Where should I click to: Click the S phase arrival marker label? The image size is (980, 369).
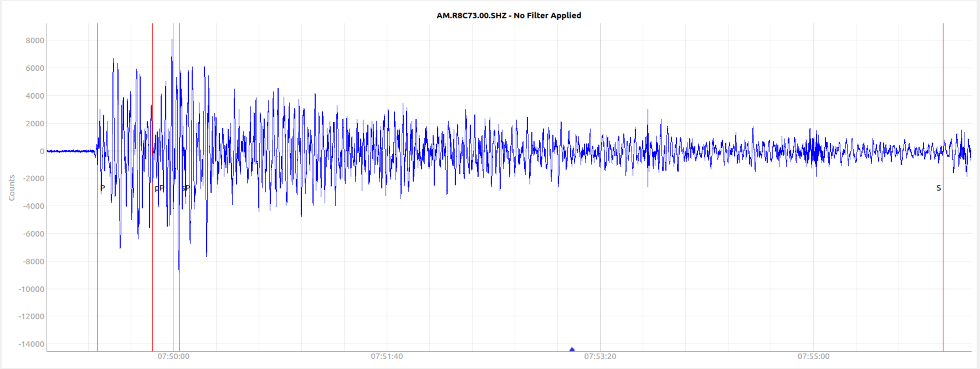click(x=938, y=188)
